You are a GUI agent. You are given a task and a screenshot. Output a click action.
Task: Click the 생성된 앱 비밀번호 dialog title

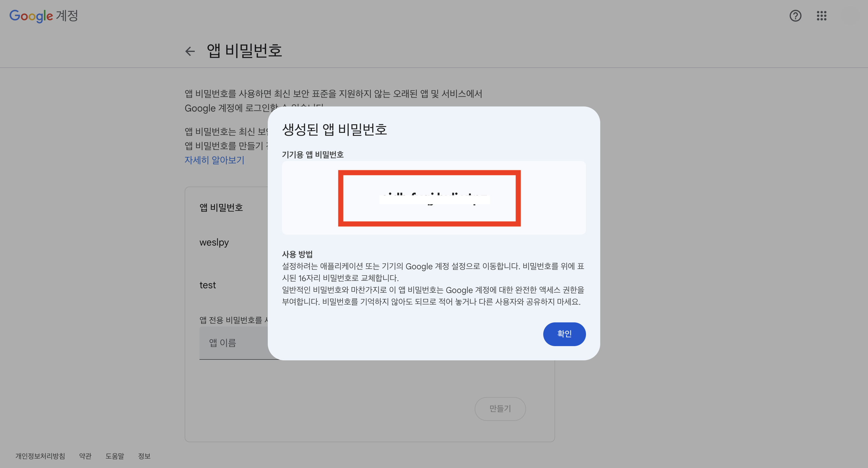coord(334,129)
